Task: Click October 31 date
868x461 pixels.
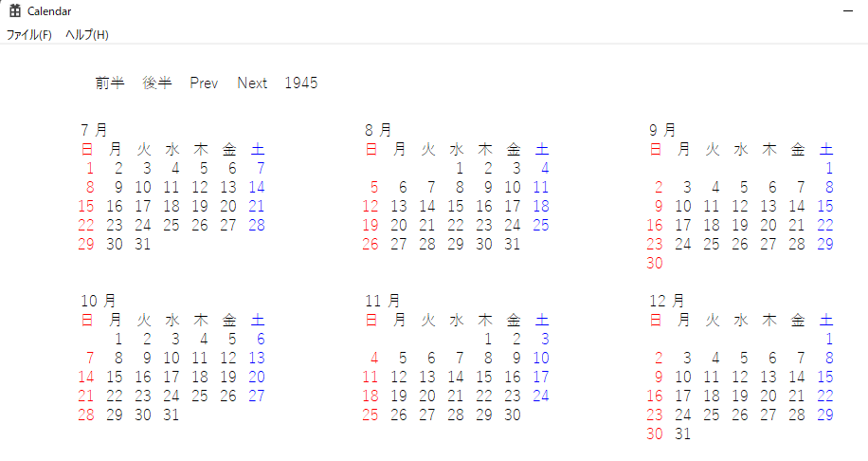Action: coord(172,415)
